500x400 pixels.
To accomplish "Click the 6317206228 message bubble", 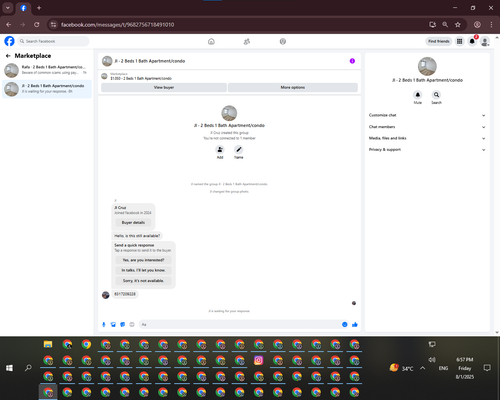I will [x=125, y=294].
